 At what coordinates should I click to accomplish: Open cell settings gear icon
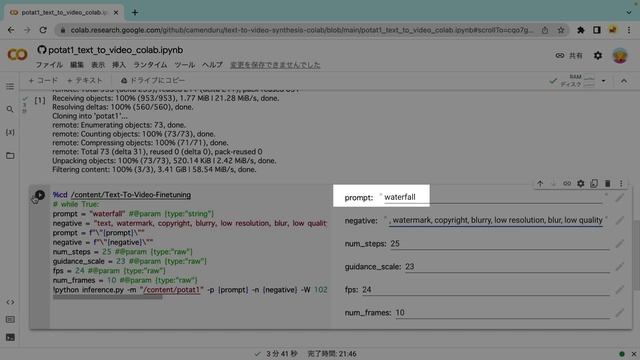point(580,184)
